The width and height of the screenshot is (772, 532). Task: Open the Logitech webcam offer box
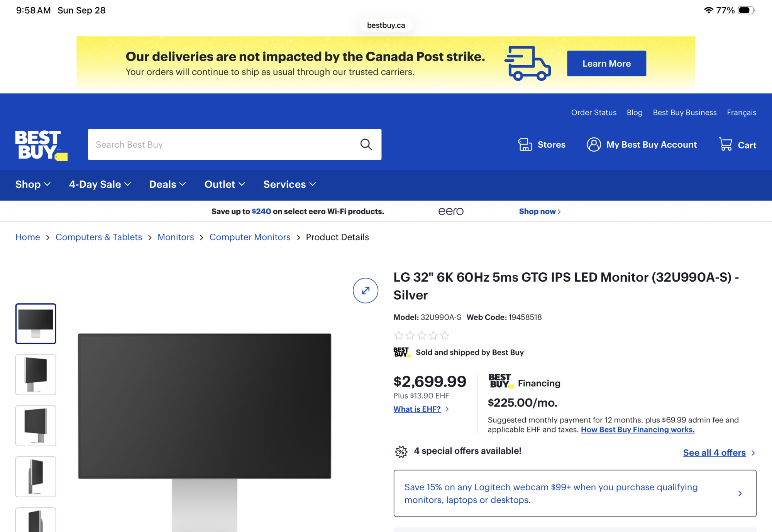[x=574, y=493]
